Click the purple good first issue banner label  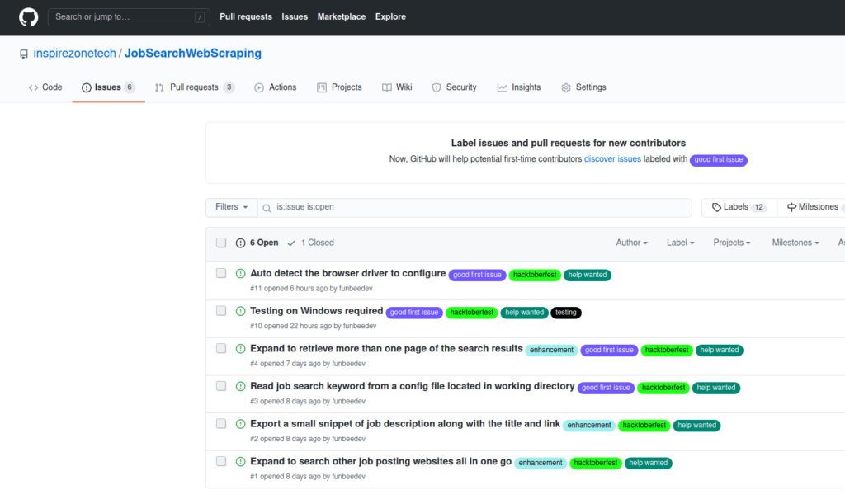coord(719,160)
